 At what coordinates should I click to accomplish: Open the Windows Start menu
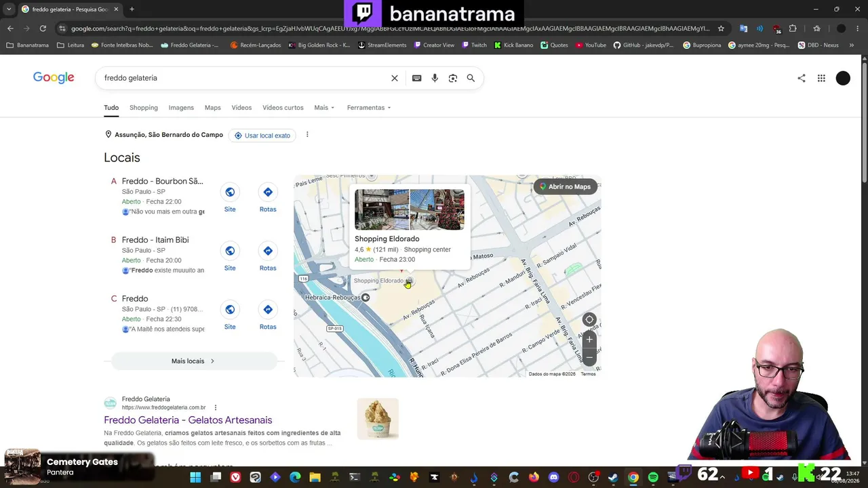(x=195, y=477)
